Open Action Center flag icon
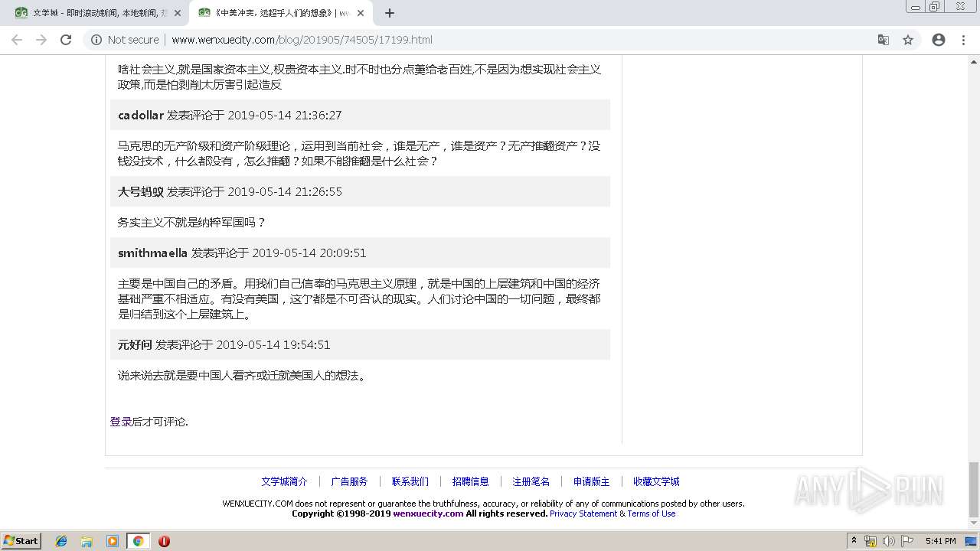 pyautogui.click(x=907, y=541)
